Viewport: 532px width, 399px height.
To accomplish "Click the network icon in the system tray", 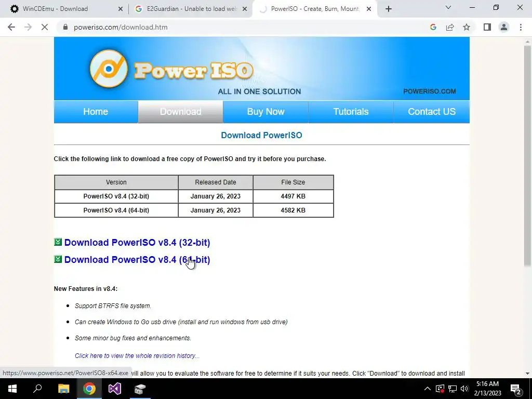I will [x=453, y=389].
